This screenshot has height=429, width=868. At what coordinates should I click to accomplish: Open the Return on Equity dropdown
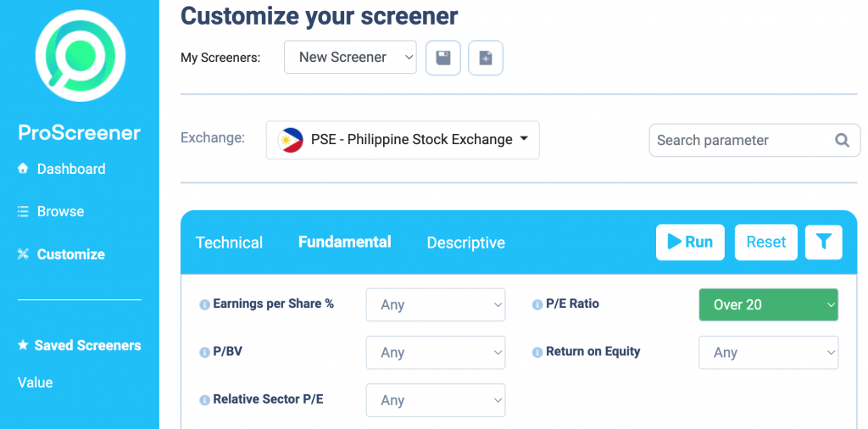pyautogui.click(x=768, y=353)
